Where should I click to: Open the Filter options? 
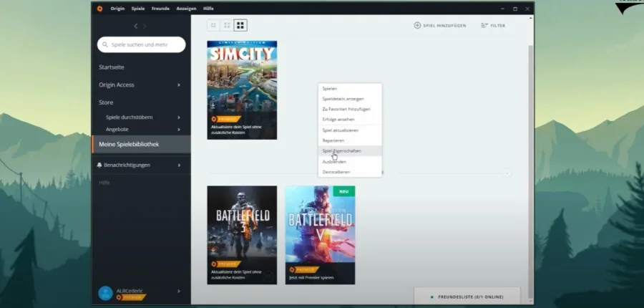493,26
